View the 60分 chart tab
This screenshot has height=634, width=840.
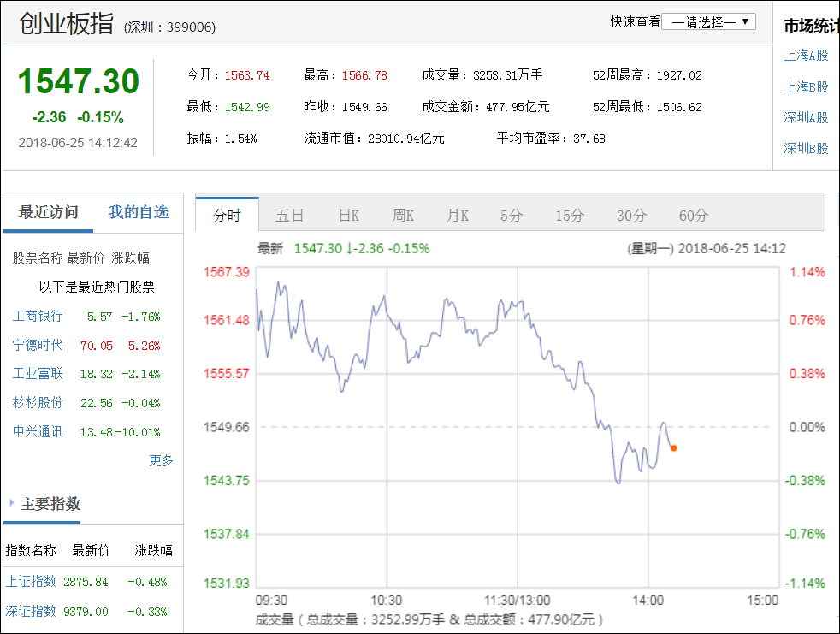click(693, 216)
